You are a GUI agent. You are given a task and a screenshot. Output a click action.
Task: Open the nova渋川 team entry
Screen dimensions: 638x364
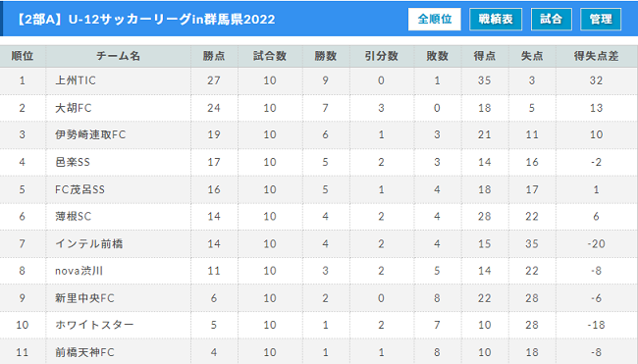[x=79, y=271]
